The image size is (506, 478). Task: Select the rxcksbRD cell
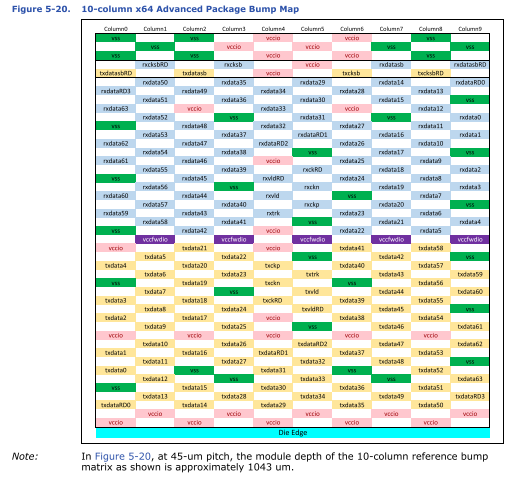155,65
